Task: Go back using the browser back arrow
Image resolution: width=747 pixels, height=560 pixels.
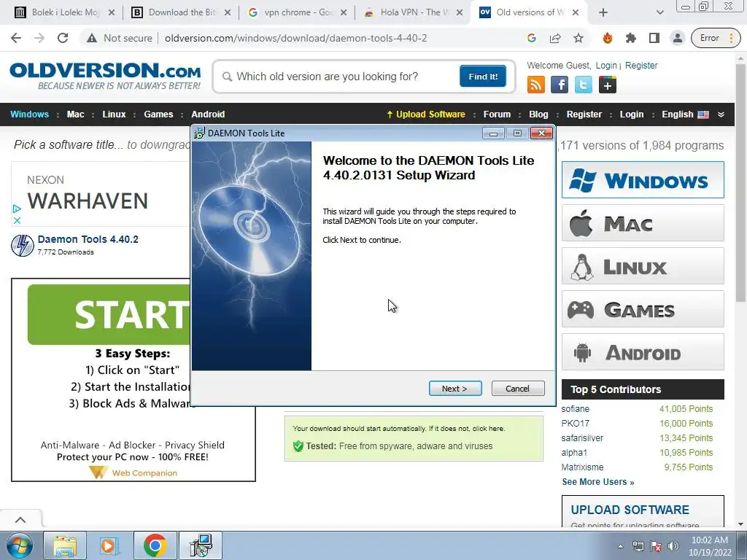Action: [x=16, y=38]
